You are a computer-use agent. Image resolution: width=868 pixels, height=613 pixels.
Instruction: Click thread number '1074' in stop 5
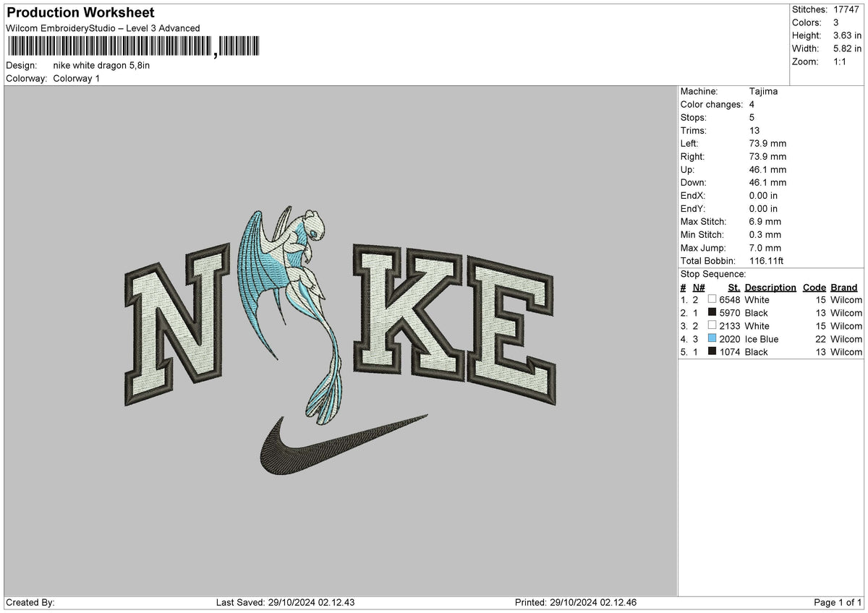coord(730,351)
